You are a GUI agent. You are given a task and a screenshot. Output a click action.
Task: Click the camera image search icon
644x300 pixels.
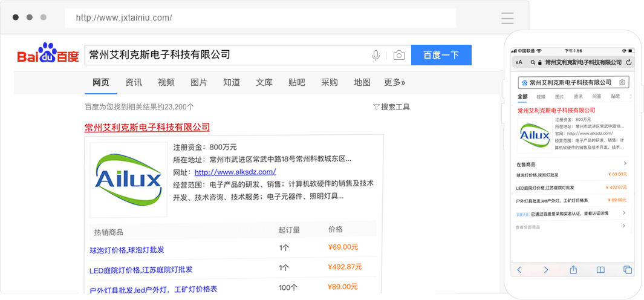point(398,55)
